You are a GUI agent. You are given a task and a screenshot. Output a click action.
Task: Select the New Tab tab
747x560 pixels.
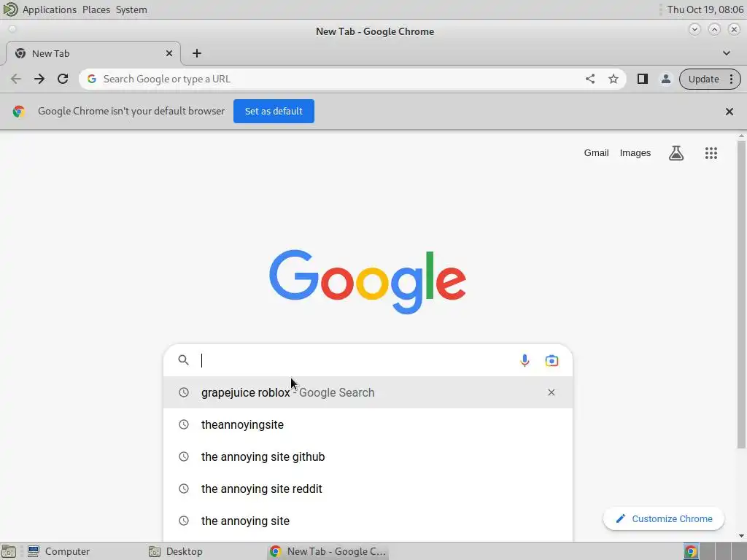tap(93, 53)
